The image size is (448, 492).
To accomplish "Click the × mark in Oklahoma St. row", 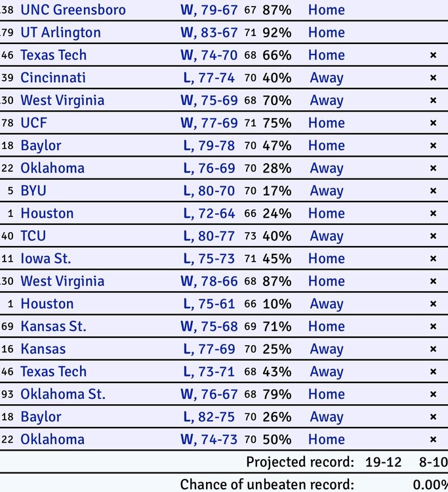I will click(x=433, y=394).
